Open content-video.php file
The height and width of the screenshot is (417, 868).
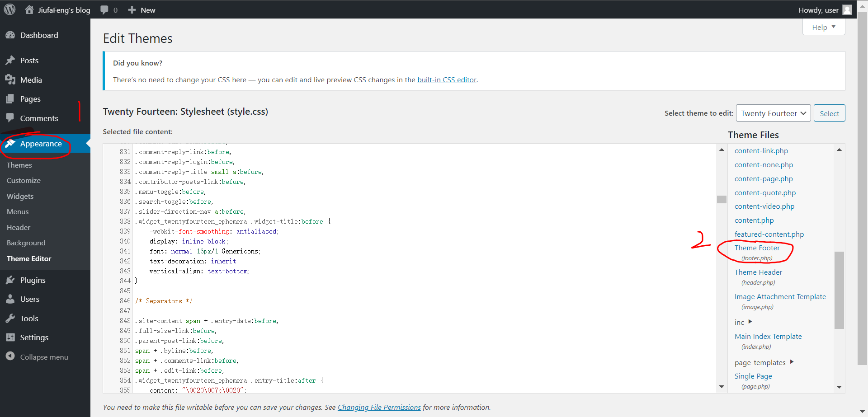764,206
